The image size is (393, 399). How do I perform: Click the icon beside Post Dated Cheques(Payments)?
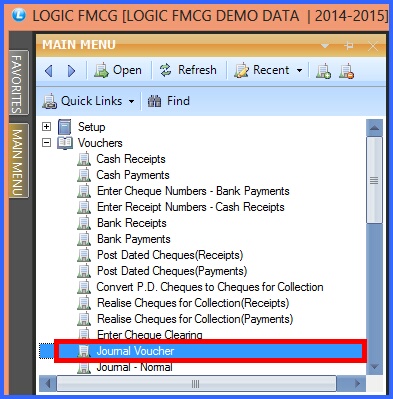coord(84,271)
